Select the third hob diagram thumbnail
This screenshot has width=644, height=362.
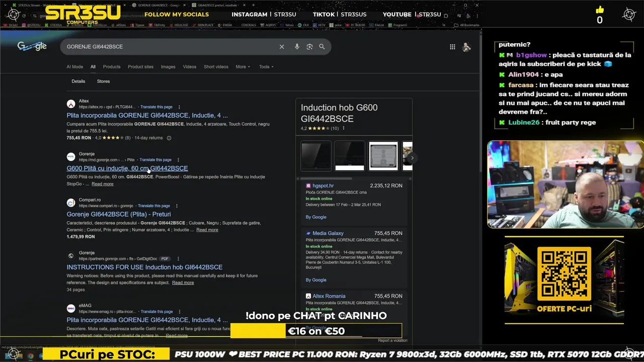[x=383, y=156]
